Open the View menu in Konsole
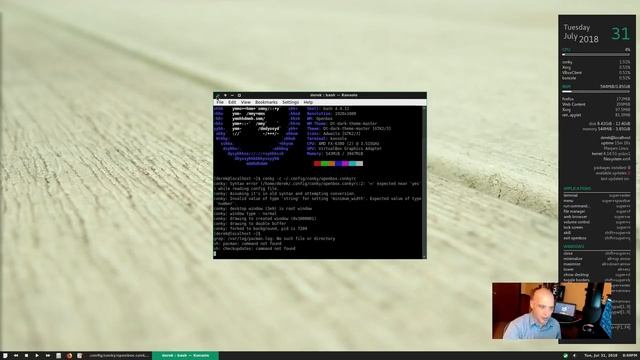Screen dimensions: 640x360 pos(245,102)
